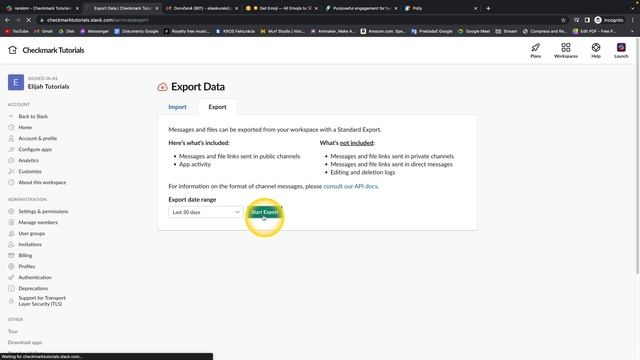Go to Settings & permissions link
The width and height of the screenshot is (640, 360).
(43, 211)
